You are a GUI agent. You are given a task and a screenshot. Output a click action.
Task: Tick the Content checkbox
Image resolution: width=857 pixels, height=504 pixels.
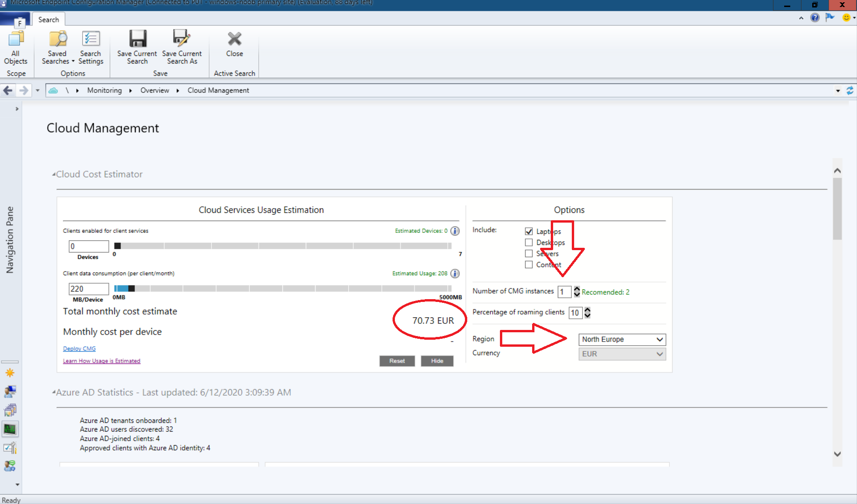(529, 265)
